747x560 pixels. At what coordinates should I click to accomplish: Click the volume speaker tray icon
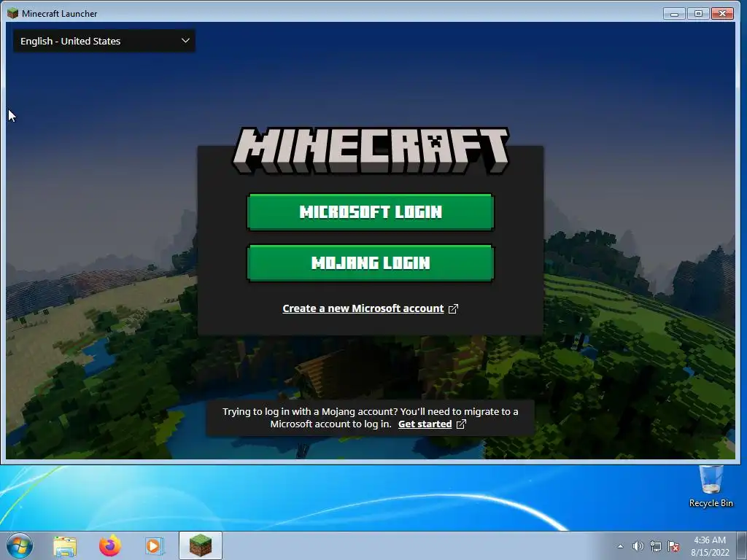638,546
